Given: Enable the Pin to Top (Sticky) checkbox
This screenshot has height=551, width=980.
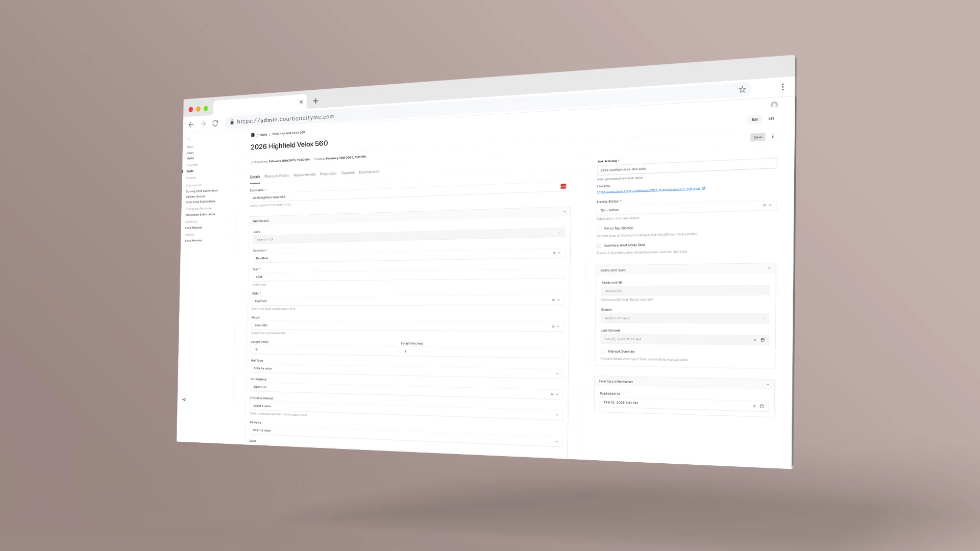Looking at the screenshot, I should point(599,229).
